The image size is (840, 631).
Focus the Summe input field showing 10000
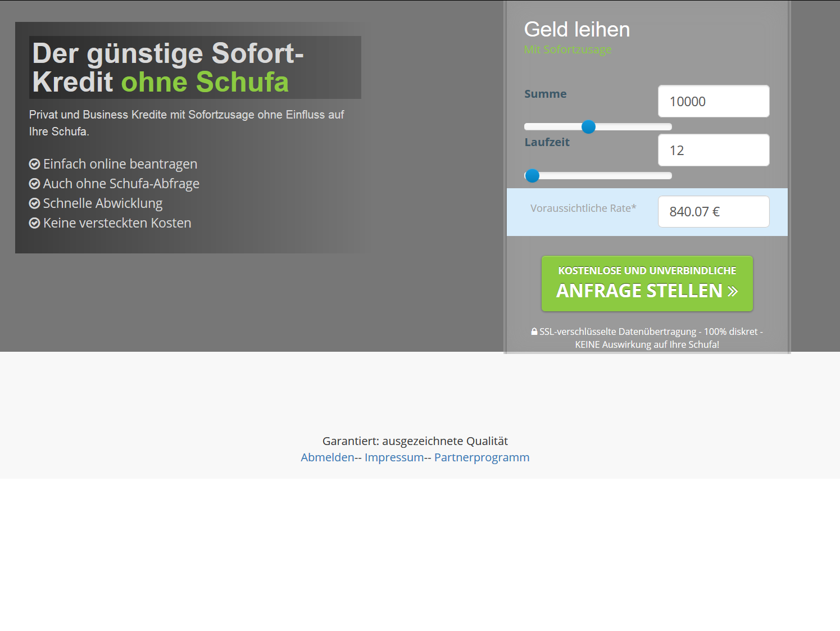[714, 101]
